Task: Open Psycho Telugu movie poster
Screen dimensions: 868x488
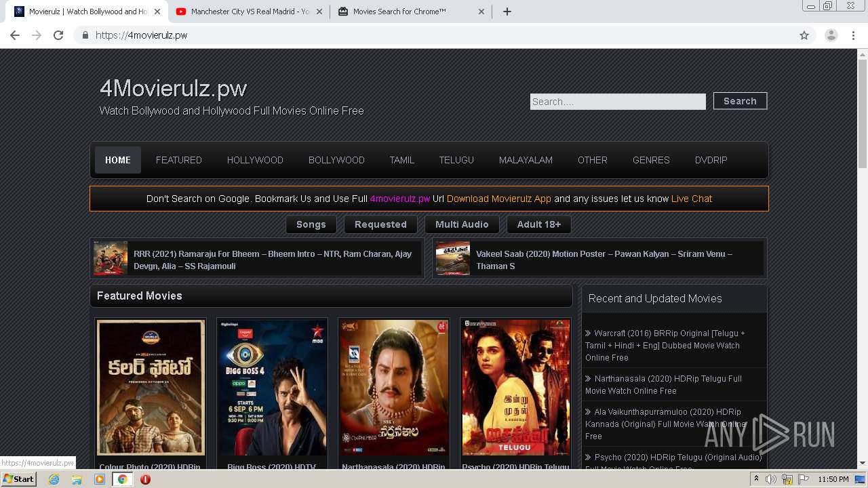Action: pos(515,388)
